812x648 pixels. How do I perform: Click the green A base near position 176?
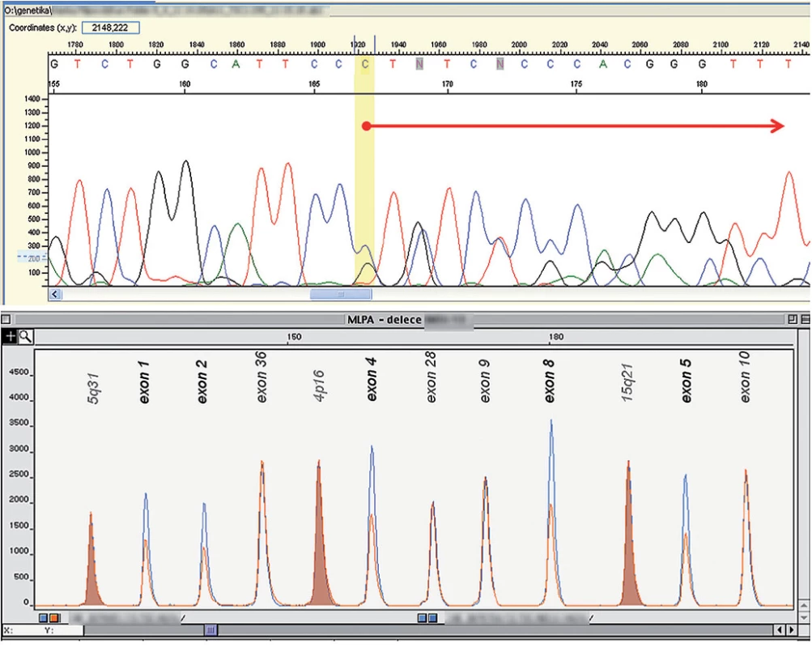click(x=603, y=64)
